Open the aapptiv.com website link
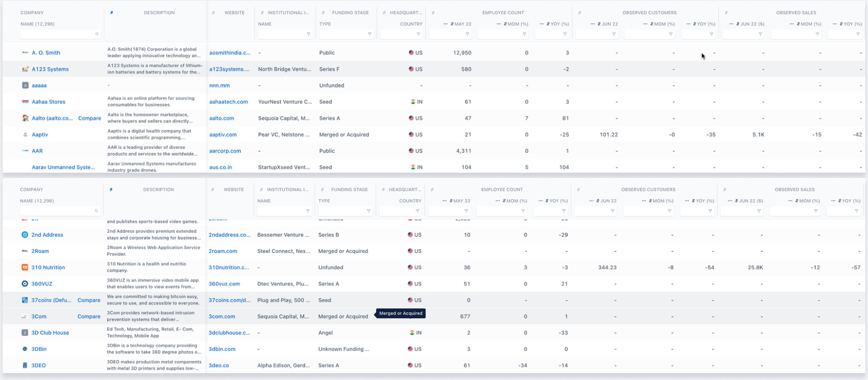Viewport: 868px width, 380px height. click(x=223, y=135)
